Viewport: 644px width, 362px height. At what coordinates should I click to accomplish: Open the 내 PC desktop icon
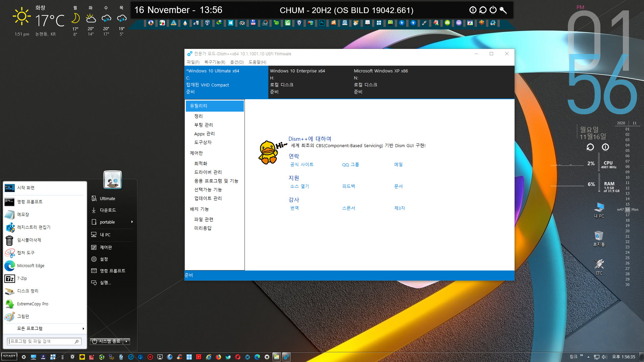[599, 210]
